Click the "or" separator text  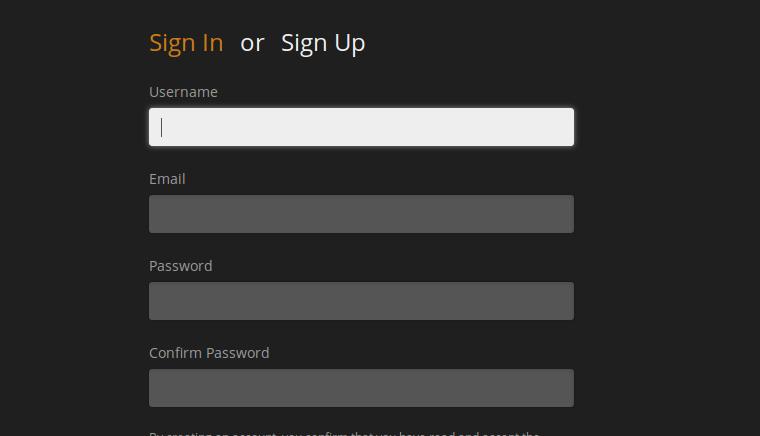pyautogui.click(x=252, y=44)
